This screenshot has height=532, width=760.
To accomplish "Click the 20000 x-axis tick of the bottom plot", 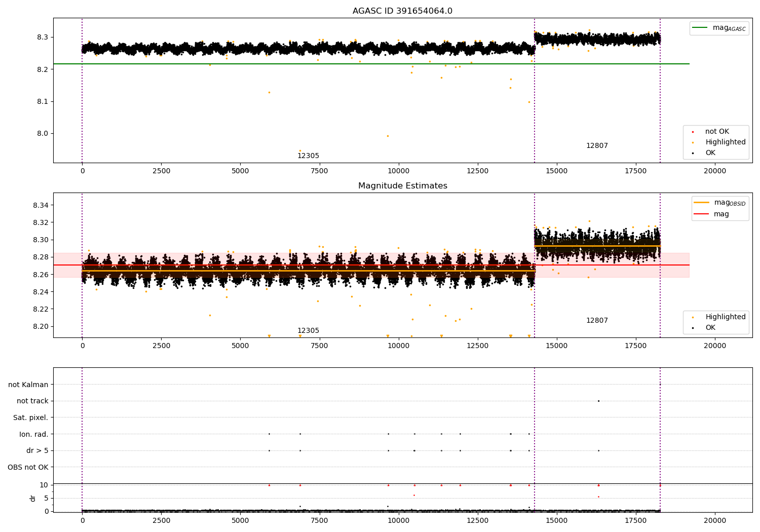I will [x=715, y=521].
